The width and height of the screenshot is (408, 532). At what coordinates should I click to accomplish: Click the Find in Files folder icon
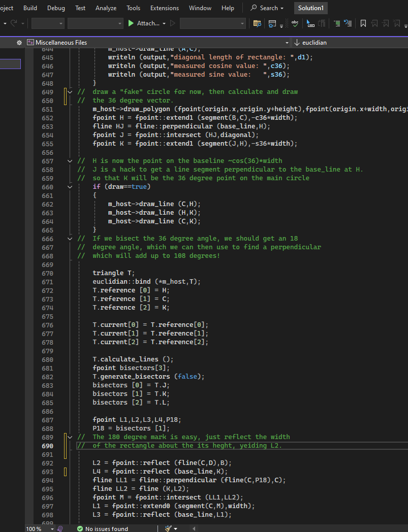pyautogui.click(x=257, y=23)
